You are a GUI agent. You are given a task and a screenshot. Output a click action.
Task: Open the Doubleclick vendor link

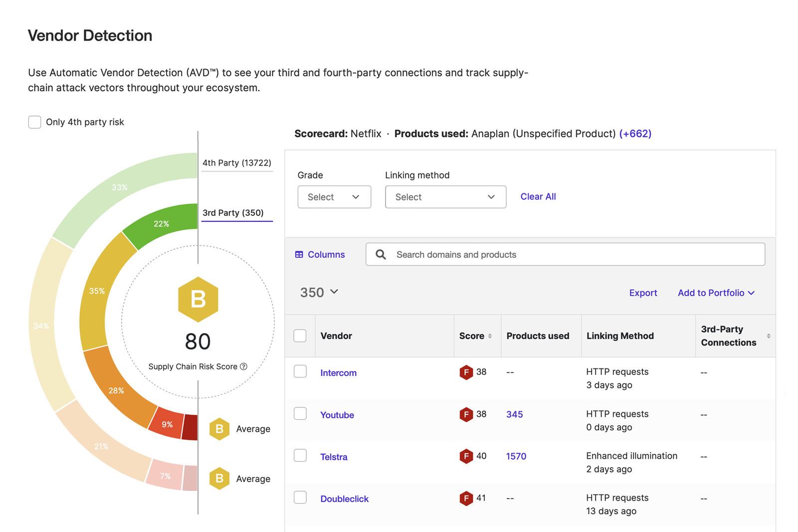pyautogui.click(x=344, y=499)
